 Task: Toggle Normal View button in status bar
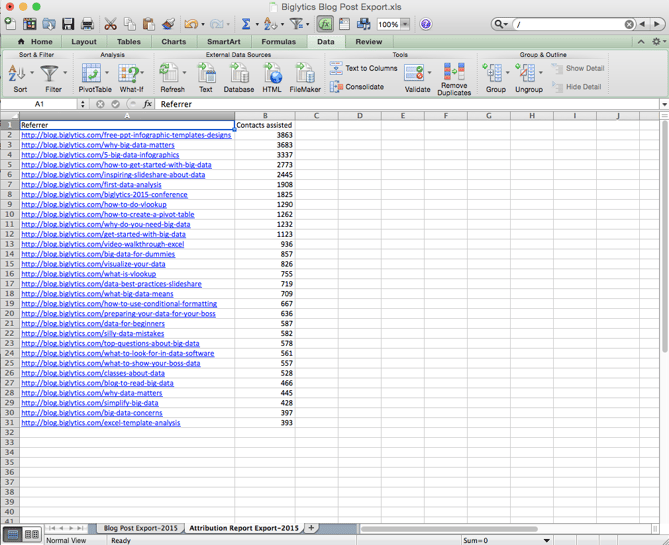coord(13,535)
